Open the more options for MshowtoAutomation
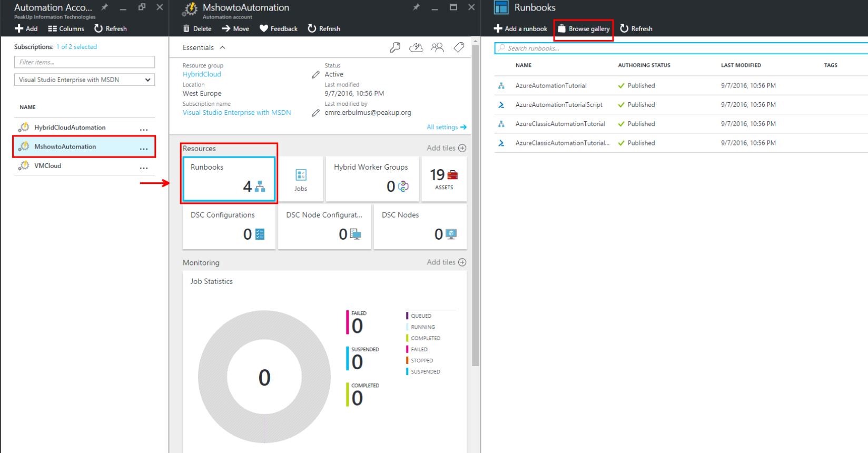The width and height of the screenshot is (868, 453). 144,148
